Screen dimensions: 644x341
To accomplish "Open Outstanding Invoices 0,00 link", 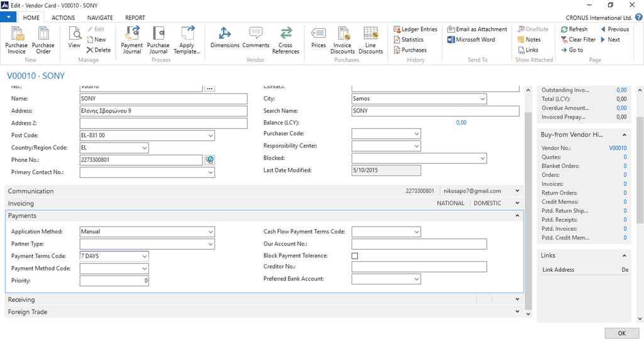I will click(621, 90).
